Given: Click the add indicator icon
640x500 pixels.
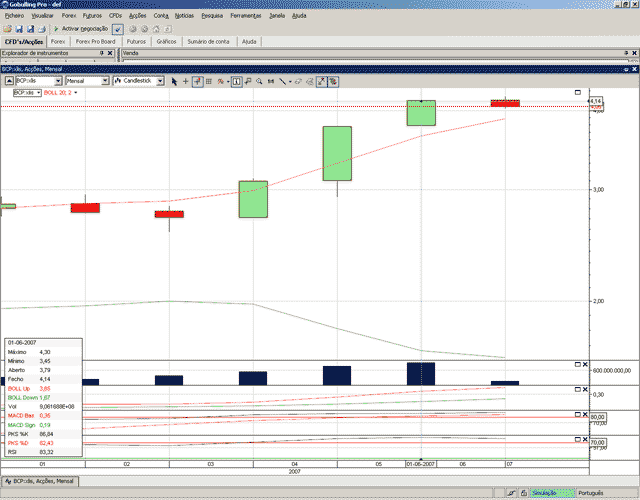Looking at the screenshot, I should (220, 82).
